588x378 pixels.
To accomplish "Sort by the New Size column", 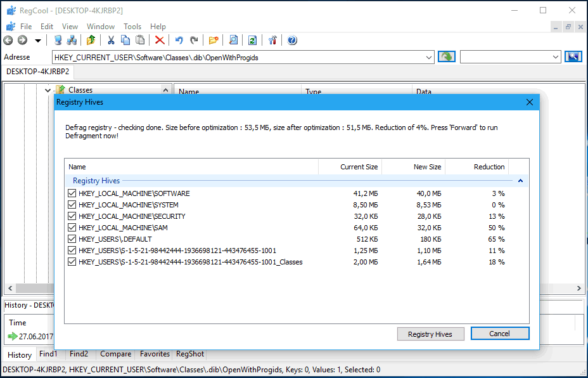I will (x=414, y=167).
